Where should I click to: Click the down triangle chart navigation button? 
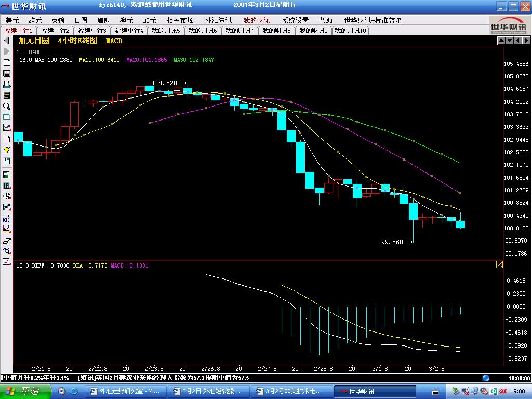[x=509, y=41]
